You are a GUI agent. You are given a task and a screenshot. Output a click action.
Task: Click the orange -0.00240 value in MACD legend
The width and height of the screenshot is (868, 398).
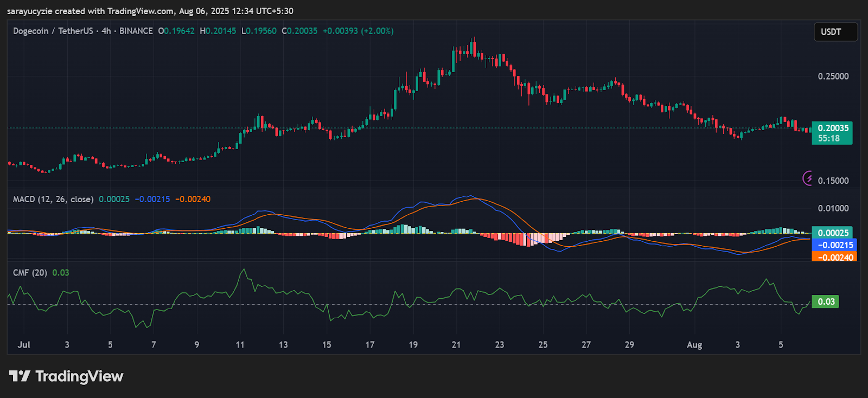[193, 199]
